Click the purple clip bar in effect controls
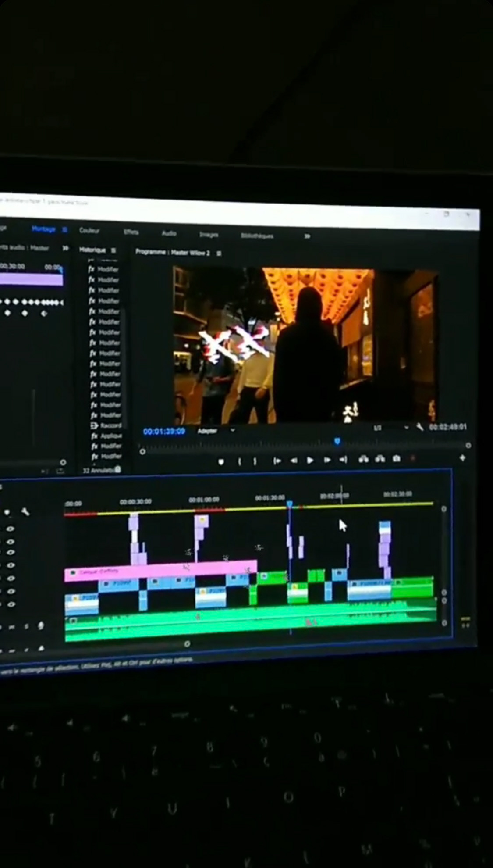Screen dimensions: 493x868 point(31,279)
